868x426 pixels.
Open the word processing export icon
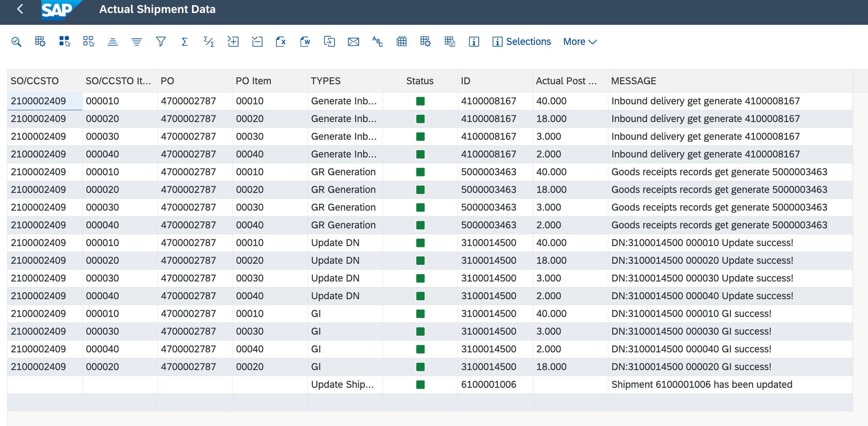coord(305,42)
